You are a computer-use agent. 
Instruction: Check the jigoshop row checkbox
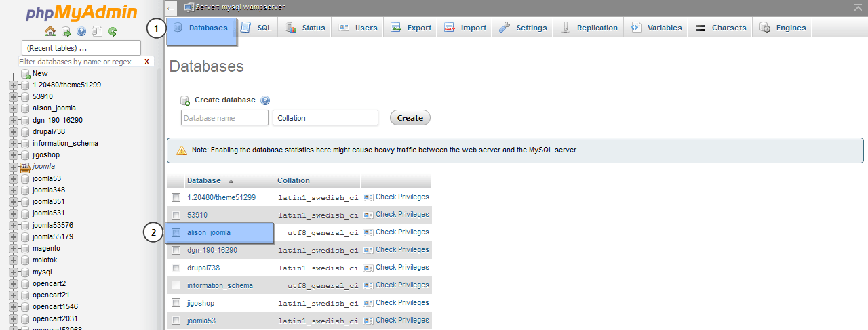click(176, 303)
